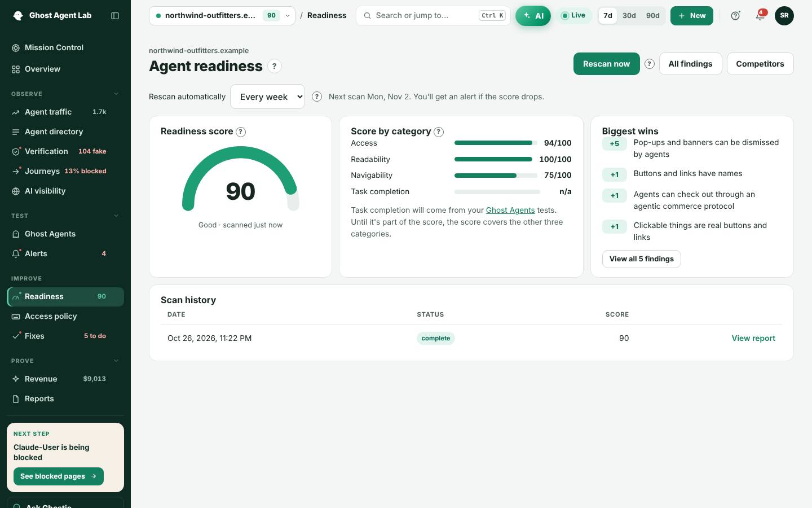Collapse the TEST section
Image resolution: width=812 pixels, height=508 pixels.
[x=116, y=216]
